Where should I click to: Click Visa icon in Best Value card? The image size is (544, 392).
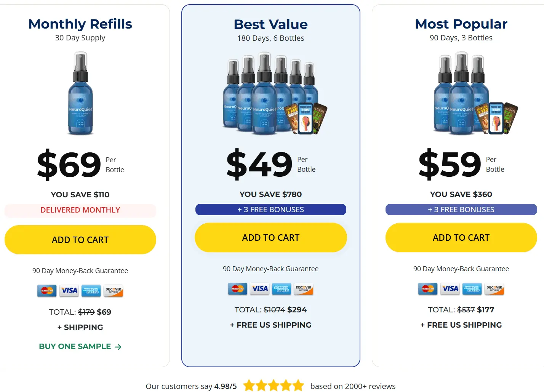pos(260,289)
